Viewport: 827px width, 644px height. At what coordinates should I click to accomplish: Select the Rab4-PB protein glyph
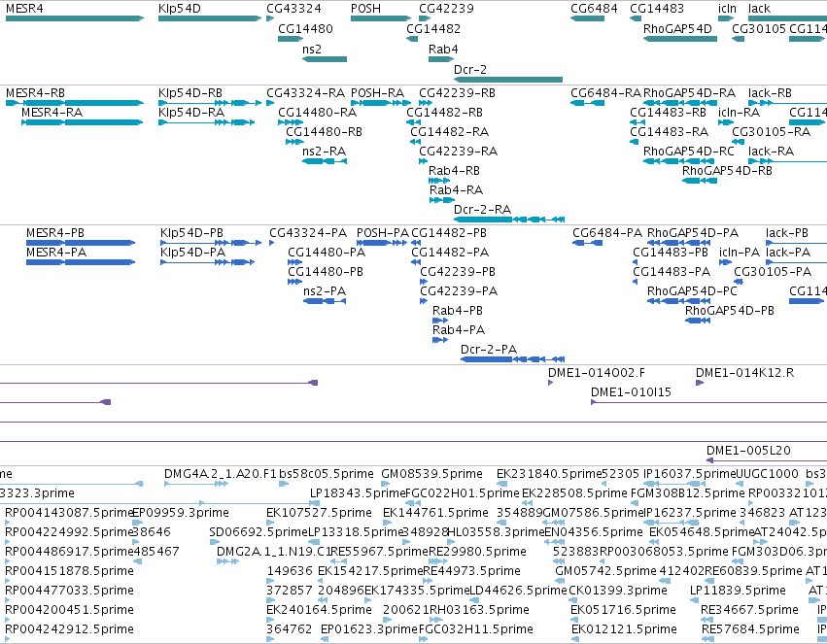pos(440,321)
